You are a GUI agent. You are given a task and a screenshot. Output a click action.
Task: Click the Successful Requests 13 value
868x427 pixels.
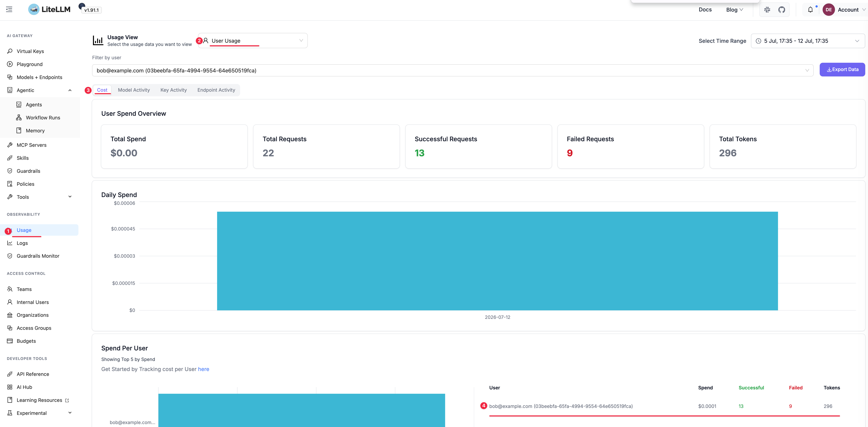click(419, 153)
